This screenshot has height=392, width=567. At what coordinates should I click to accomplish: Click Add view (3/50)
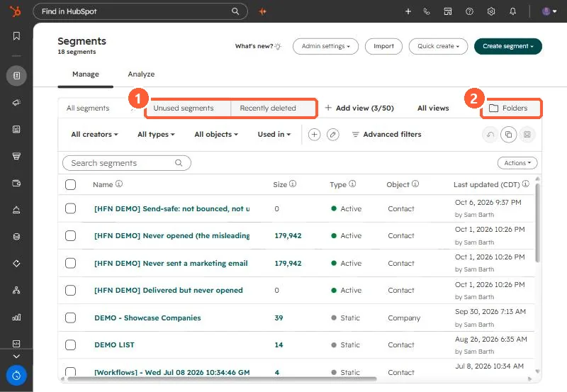[359, 108]
